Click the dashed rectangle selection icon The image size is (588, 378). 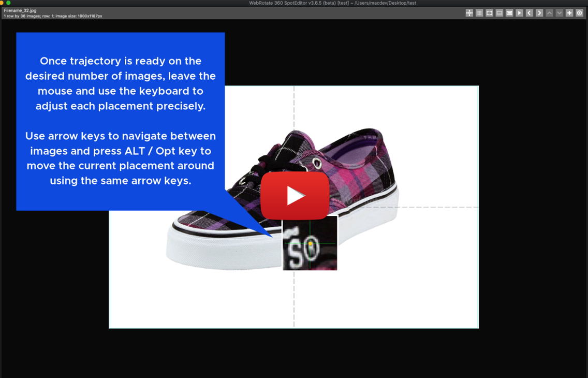[x=489, y=13]
